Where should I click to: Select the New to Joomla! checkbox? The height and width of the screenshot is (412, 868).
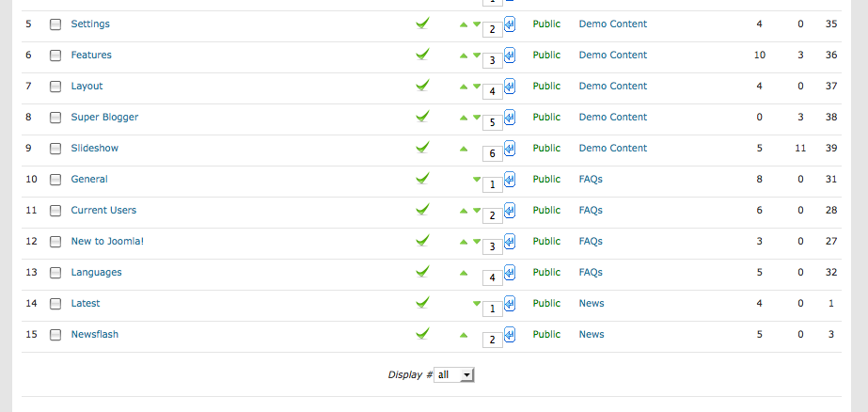tap(55, 242)
